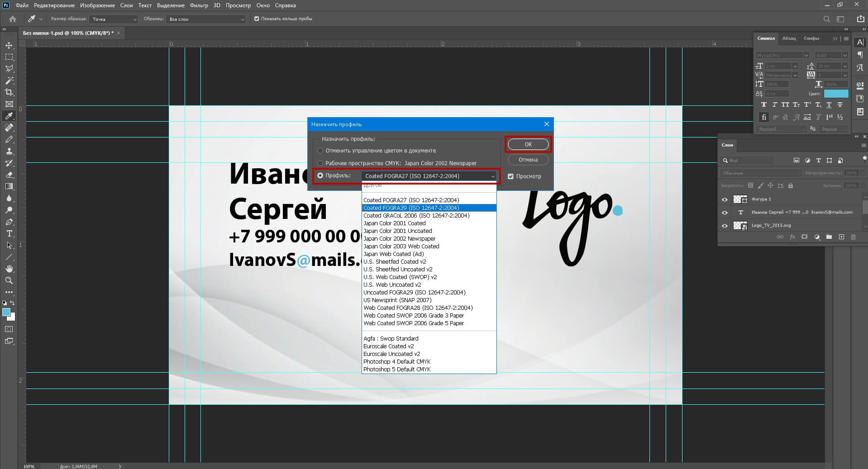The height and width of the screenshot is (469, 868).
Task: Select the Line tool
Action: (9, 257)
